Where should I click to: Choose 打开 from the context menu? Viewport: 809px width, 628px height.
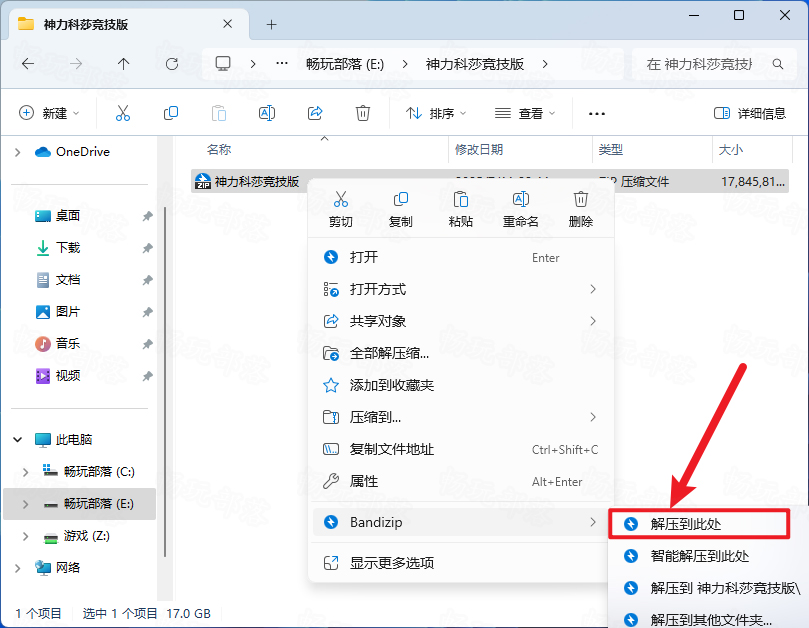(461, 257)
